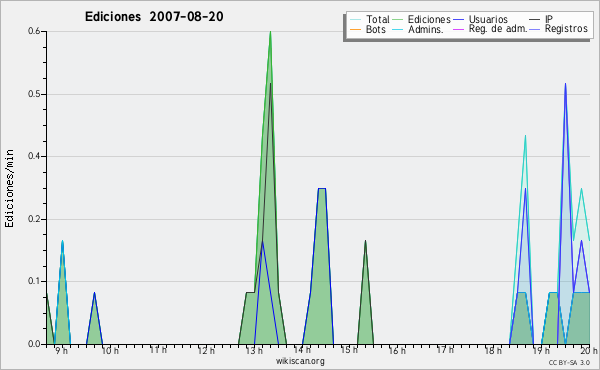Click the '10 h' x-axis label

[x=110, y=350]
